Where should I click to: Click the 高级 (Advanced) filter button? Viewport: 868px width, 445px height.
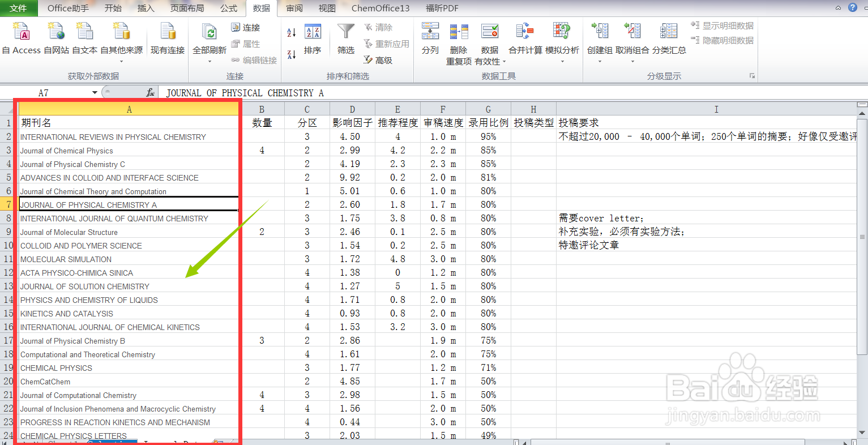381,60
